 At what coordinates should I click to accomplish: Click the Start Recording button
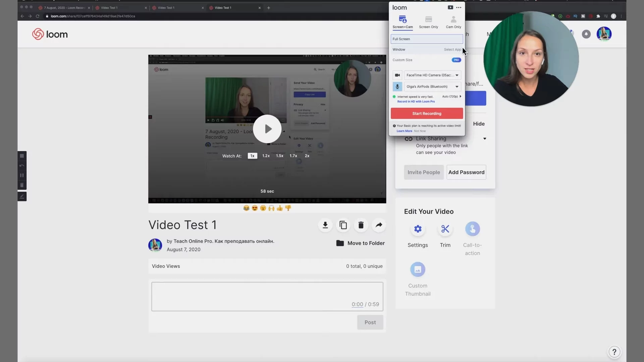(427, 113)
